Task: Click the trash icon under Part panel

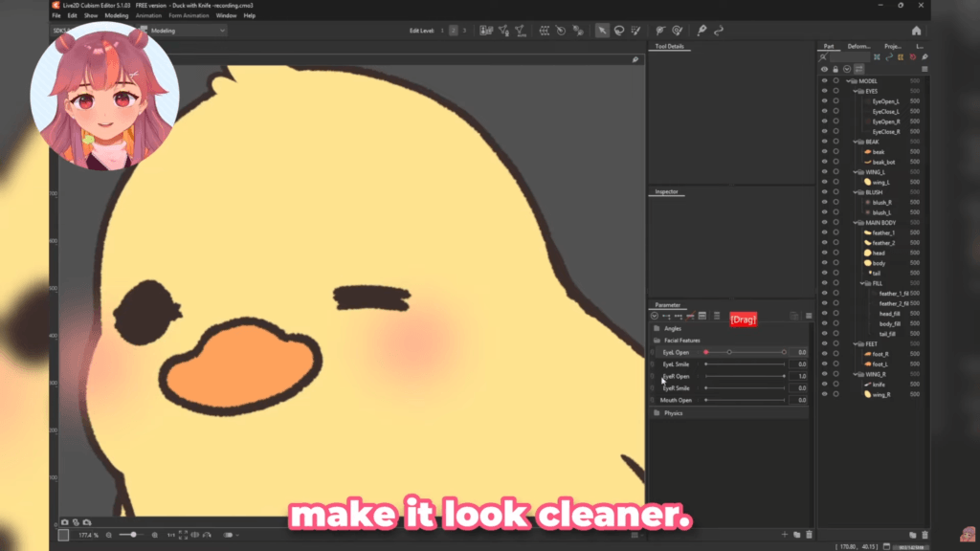Action: 925,535
